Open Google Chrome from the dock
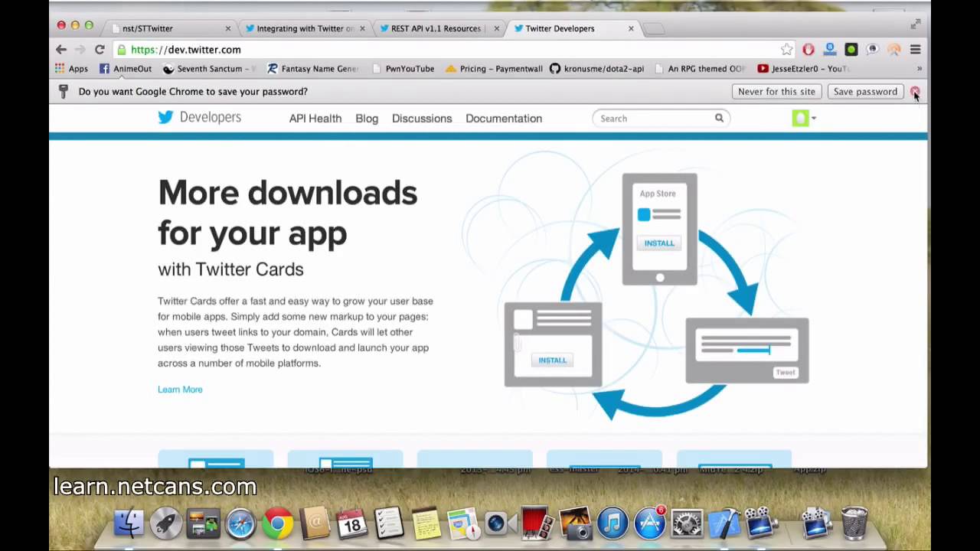980x551 pixels. tap(277, 524)
